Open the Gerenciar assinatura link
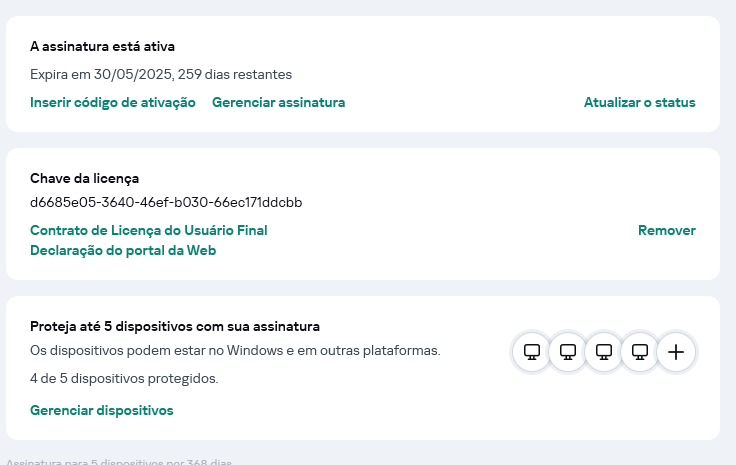This screenshot has height=465, width=736. (278, 102)
